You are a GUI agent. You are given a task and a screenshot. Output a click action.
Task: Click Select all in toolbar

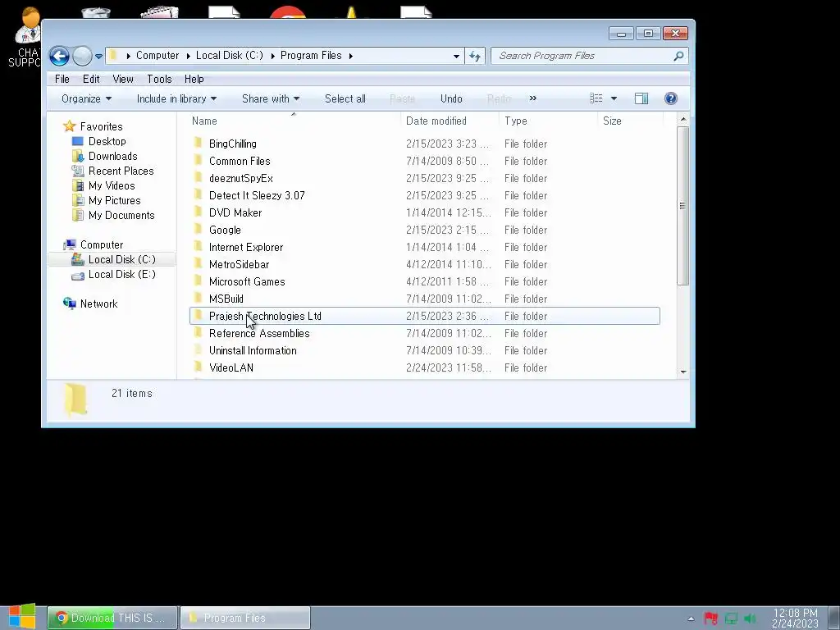(x=345, y=98)
